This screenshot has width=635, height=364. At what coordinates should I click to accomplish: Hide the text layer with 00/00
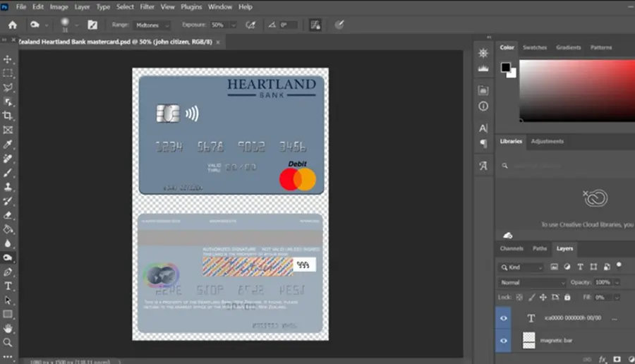tap(503, 318)
